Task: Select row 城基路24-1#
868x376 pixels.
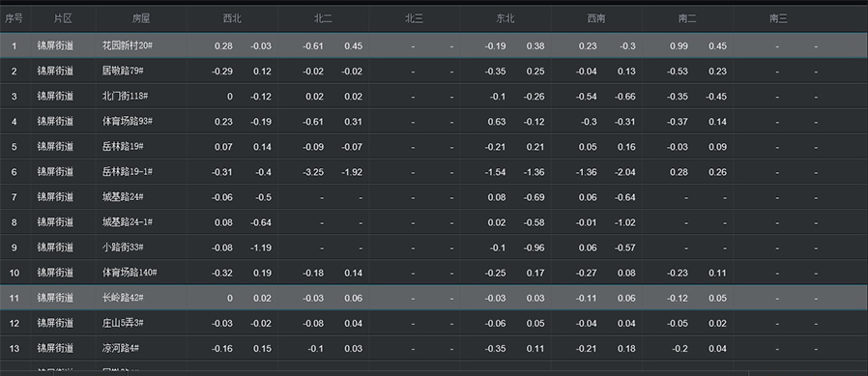Action: point(434,222)
